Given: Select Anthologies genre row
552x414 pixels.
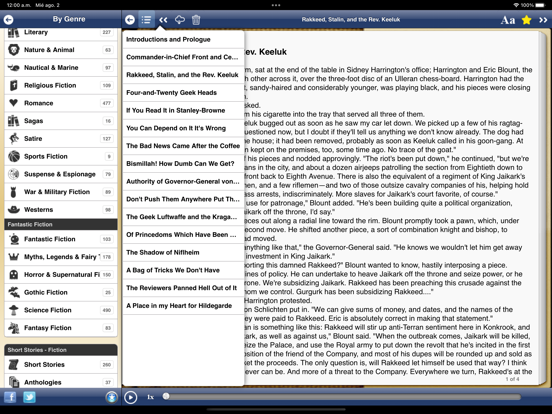Looking at the screenshot, I should click(61, 381).
